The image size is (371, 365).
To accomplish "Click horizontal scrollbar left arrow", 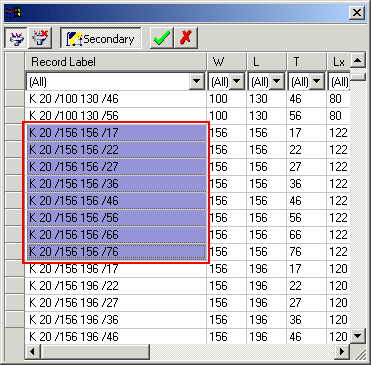I will click(32, 351).
